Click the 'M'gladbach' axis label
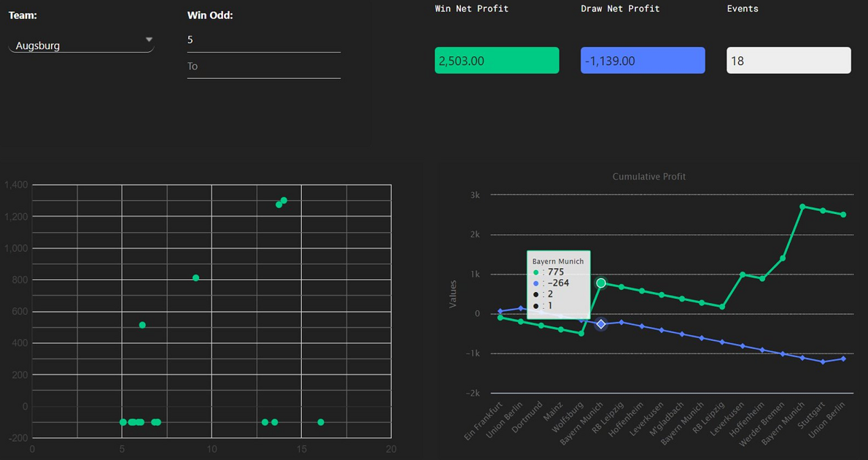The height and width of the screenshot is (460, 868). [x=668, y=418]
